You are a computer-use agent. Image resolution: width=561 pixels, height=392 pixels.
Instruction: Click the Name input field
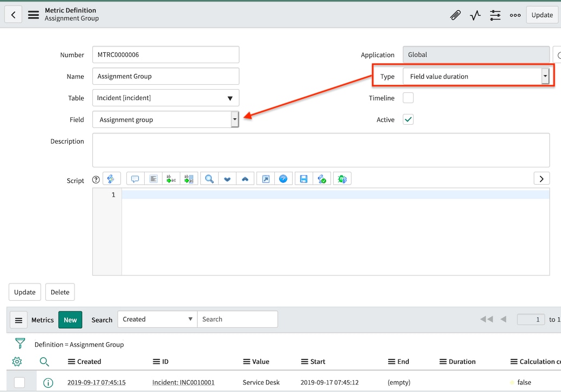coord(166,76)
